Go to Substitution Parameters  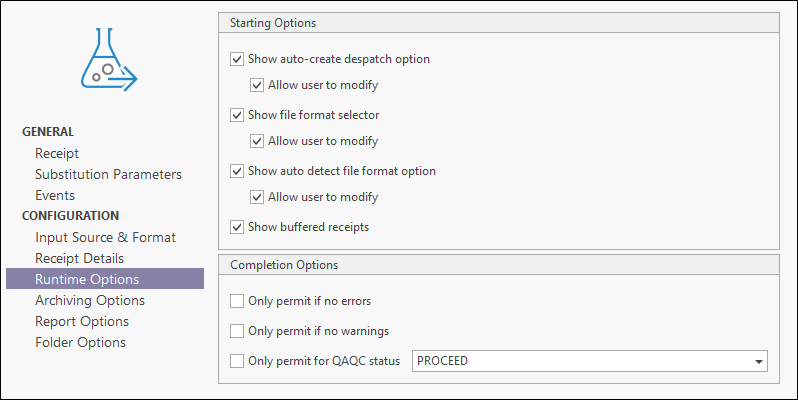[108, 174]
